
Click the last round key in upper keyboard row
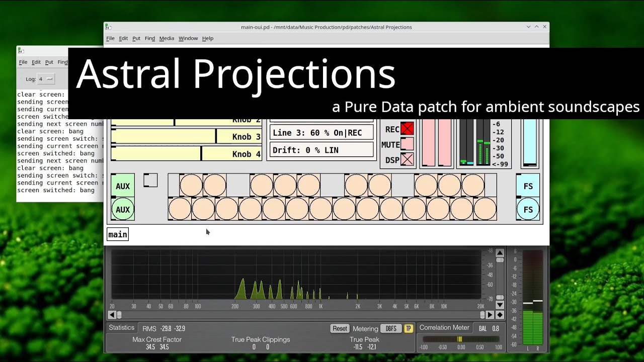pos(473,185)
